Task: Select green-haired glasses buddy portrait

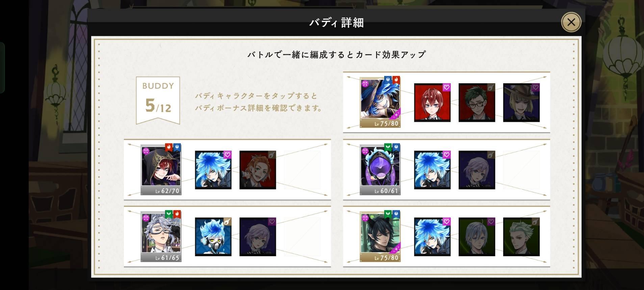Action: tap(477, 103)
